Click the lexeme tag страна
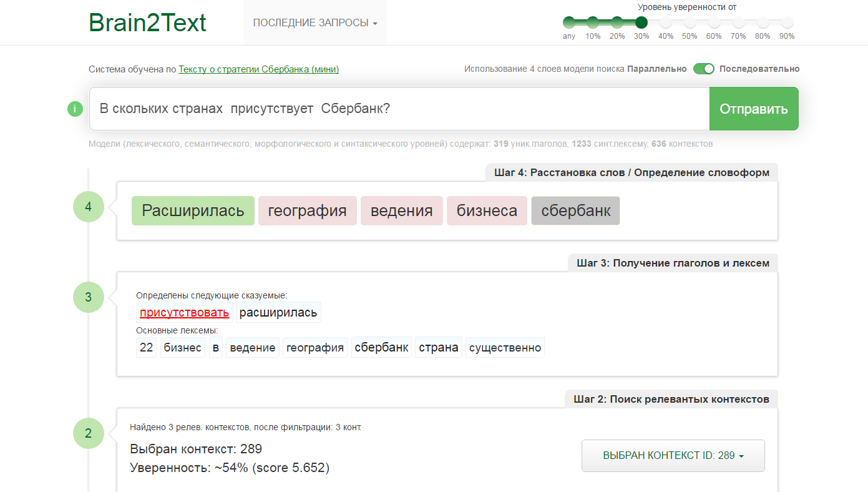The image size is (868, 492). (x=439, y=348)
